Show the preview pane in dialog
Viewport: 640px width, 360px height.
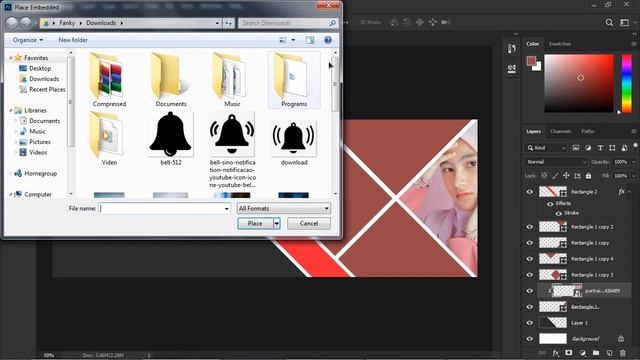point(310,40)
